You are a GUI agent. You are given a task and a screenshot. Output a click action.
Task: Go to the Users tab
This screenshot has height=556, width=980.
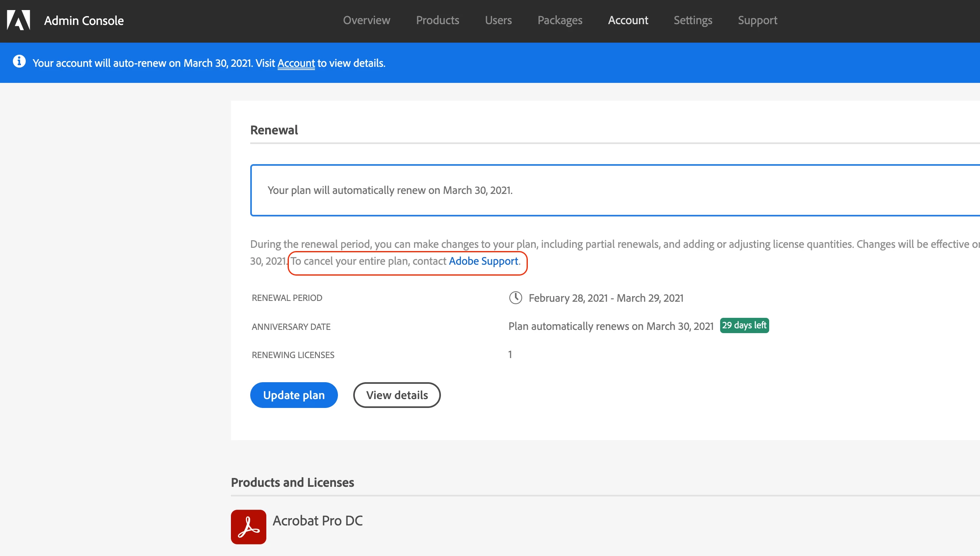click(498, 20)
